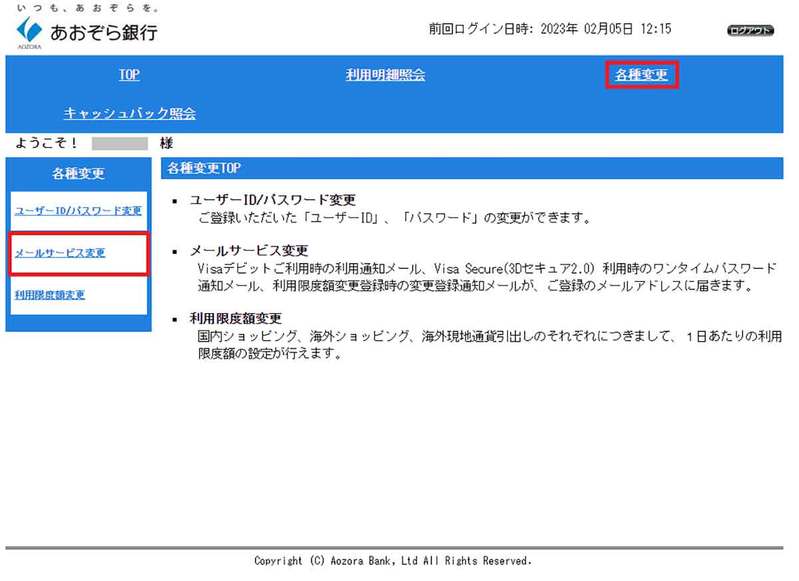Click the Aozora Bank logo
Viewport: 799px width, 581px height.
pyautogui.click(x=29, y=33)
